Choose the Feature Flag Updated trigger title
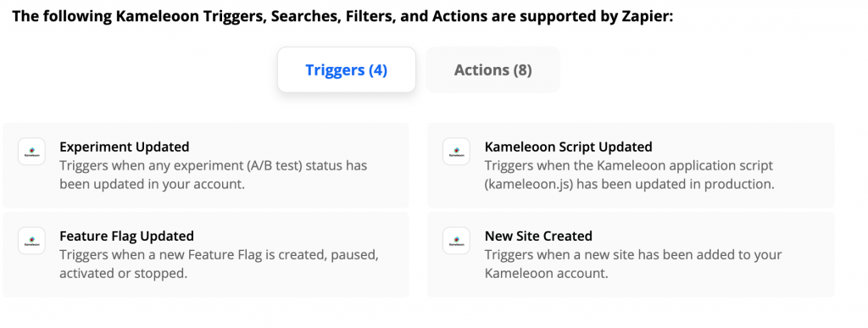The image size is (868, 328). point(127,236)
